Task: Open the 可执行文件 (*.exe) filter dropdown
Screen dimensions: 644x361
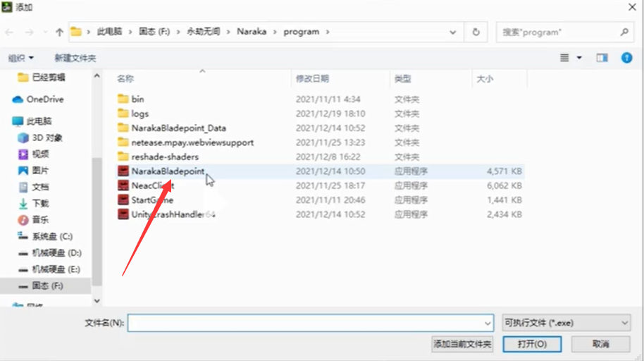Action: tap(566, 323)
